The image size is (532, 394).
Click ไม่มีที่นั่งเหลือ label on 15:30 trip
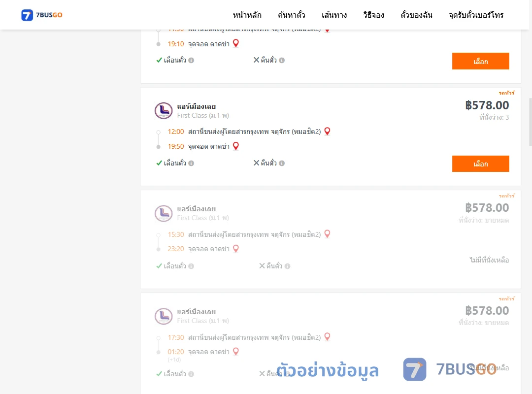(489, 261)
